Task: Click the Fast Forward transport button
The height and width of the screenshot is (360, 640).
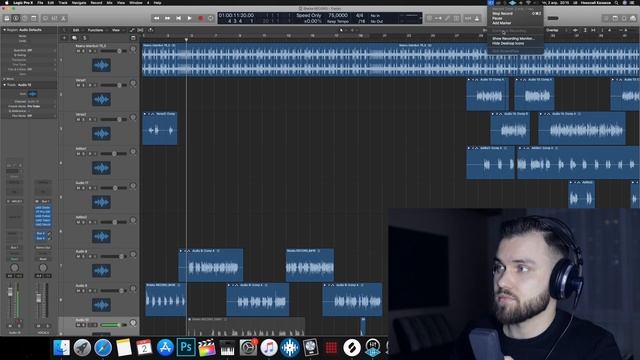Action: 167,18
